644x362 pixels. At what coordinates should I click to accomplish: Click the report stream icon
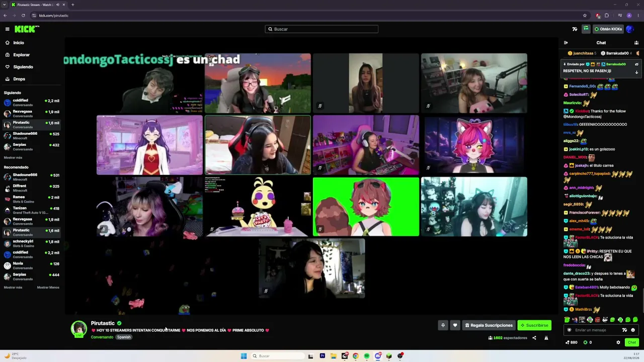(546, 338)
